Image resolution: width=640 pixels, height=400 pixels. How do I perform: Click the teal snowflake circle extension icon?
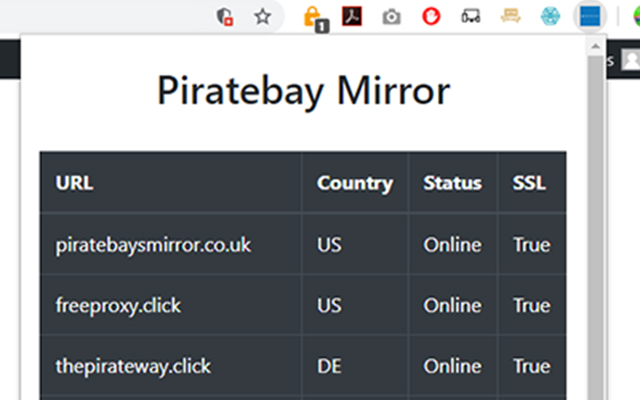pos(550,17)
